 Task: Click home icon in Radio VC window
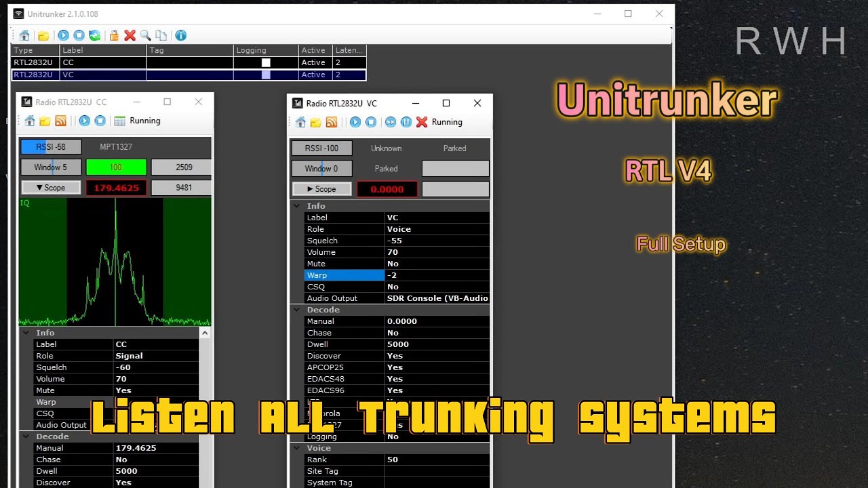pyautogui.click(x=300, y=122)
